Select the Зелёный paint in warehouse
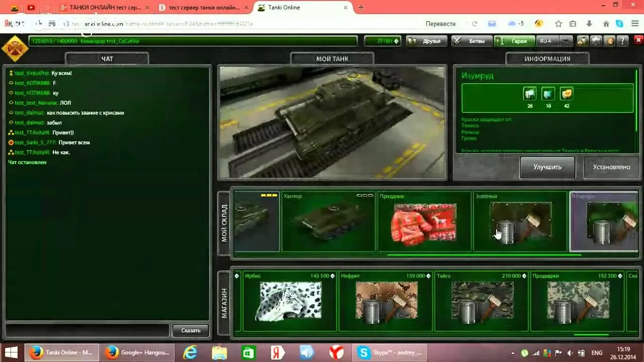This screenshot has width=644, height=362. click(x=520, y=221)
